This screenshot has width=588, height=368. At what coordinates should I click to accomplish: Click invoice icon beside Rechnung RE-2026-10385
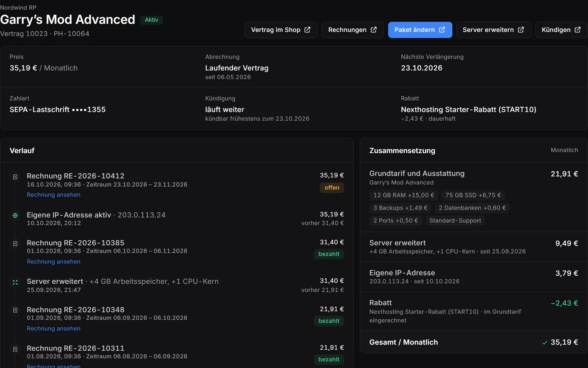coord(15,244)
